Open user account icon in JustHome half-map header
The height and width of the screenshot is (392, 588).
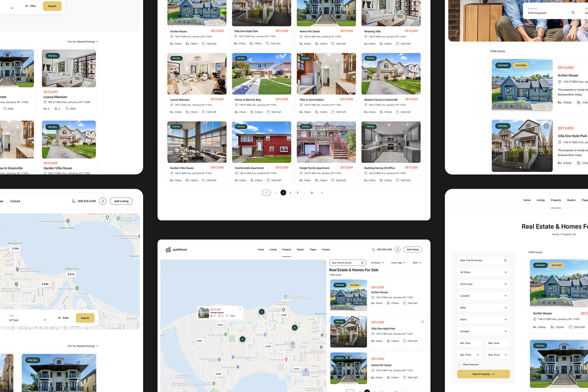click(397, 249)
